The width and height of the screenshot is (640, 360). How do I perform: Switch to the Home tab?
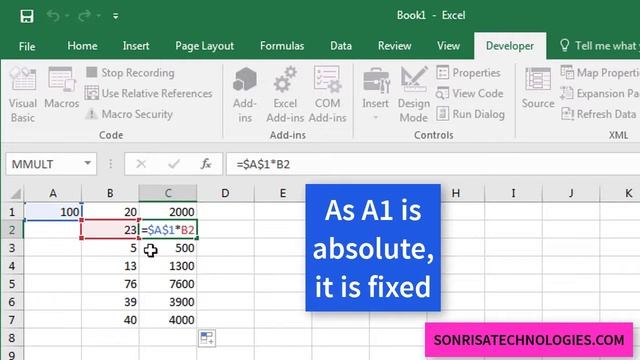pos(82,46)
